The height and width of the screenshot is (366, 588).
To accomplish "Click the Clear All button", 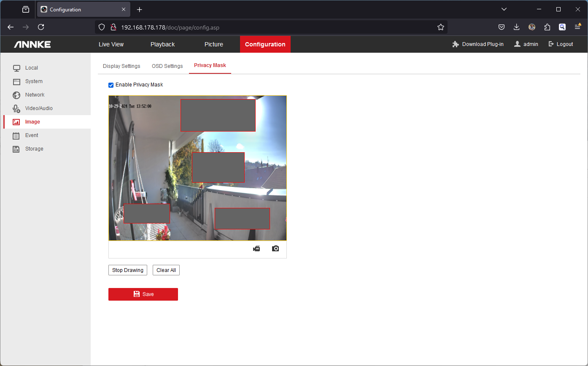I will 166,270.
